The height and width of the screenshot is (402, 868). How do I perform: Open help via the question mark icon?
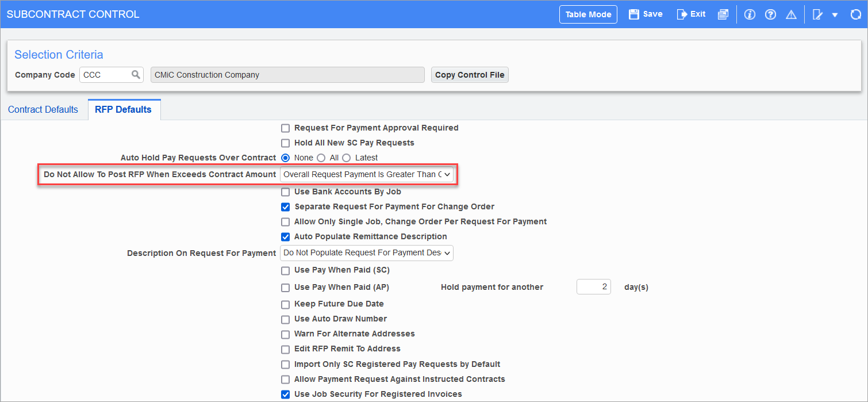[770, 14]
